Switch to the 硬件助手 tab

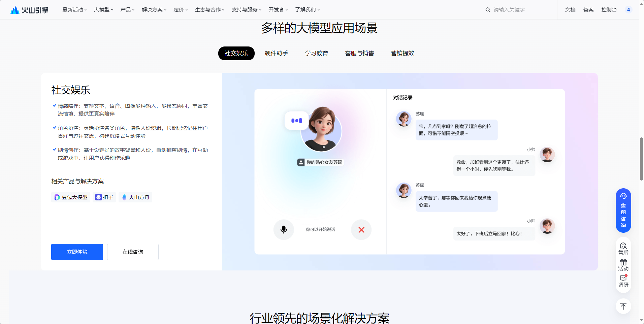click(x=277, y=53)
